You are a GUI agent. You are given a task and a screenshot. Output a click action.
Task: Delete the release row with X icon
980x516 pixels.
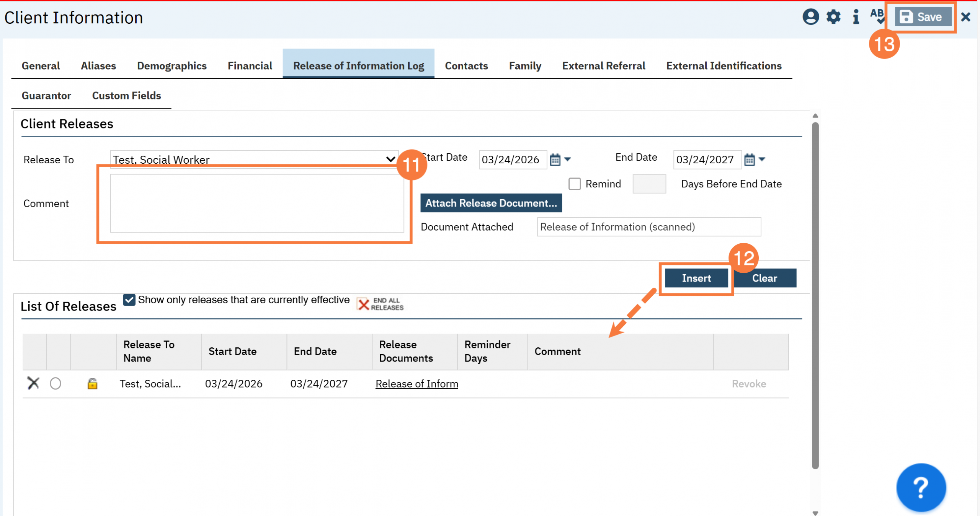33,383
